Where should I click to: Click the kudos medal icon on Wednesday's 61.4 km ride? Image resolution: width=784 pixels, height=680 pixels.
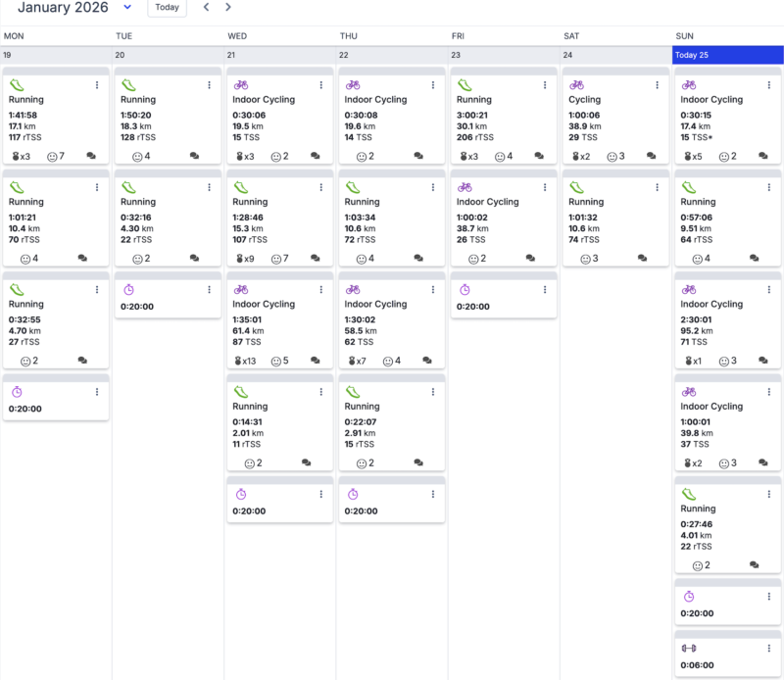pos(238,361)
